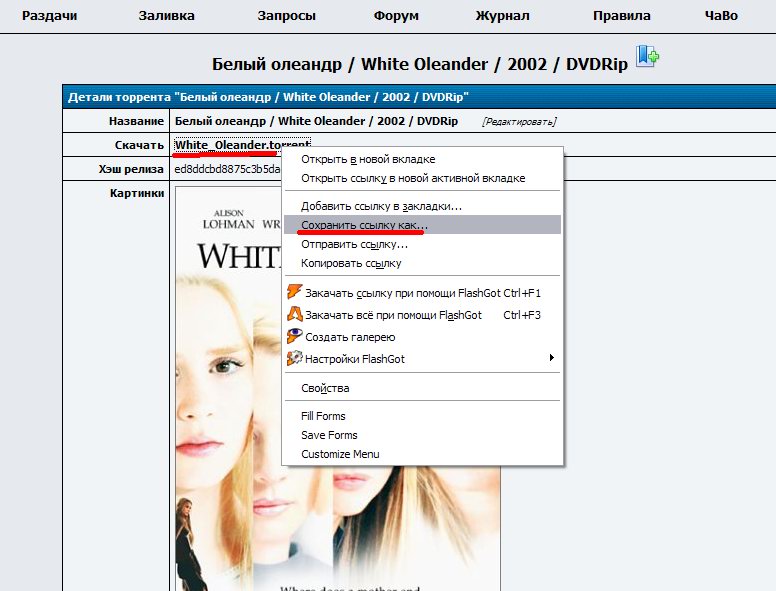Choose Создать галерею menu entry
Screen dimensions: 776x591
(x=422, y=337)
